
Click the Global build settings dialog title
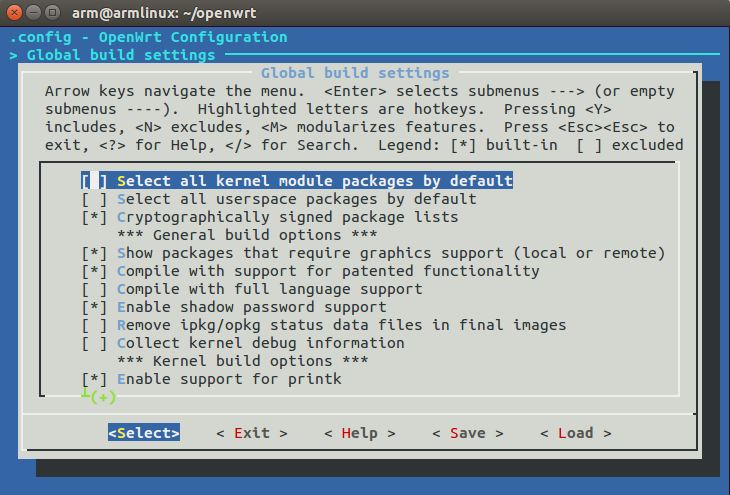pyautogui.click(x=355, y=73)
